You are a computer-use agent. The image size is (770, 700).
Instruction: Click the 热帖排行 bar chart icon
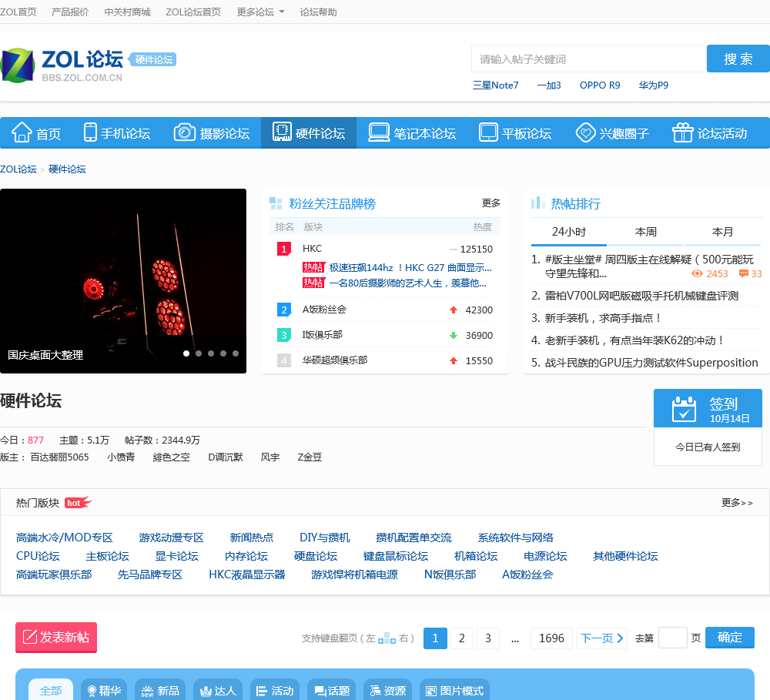tap(537, 203)
